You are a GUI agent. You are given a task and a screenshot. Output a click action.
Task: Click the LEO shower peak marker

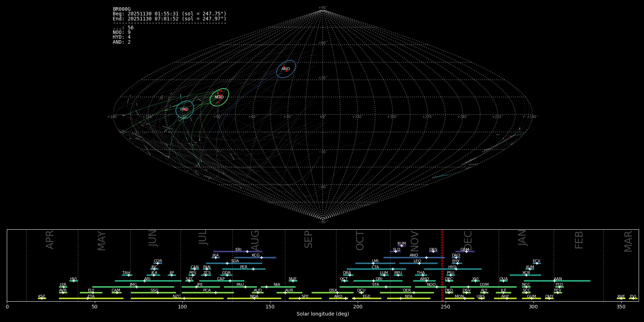tap(419, 263)
